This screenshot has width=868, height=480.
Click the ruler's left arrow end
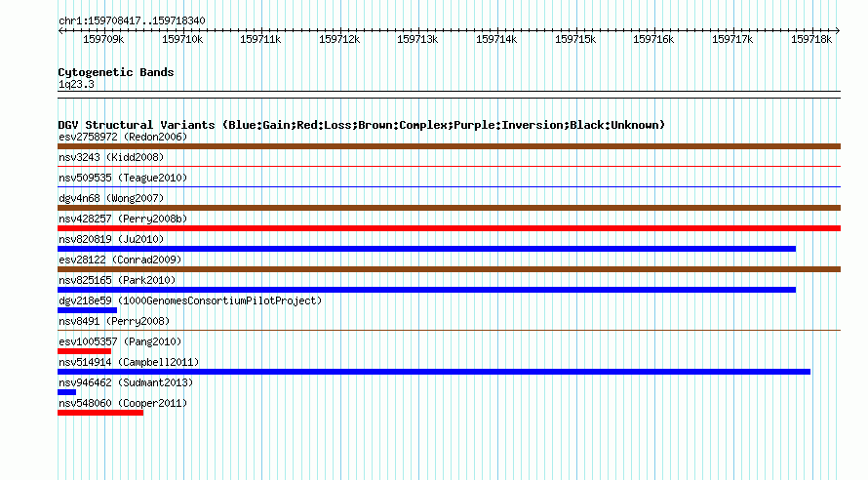[60, 31]
